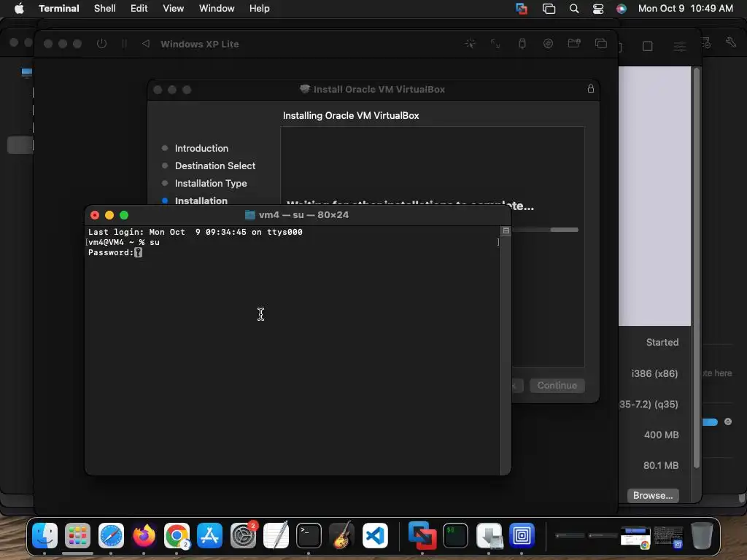Click the Browse... button in UTM window

coord(653,495)
